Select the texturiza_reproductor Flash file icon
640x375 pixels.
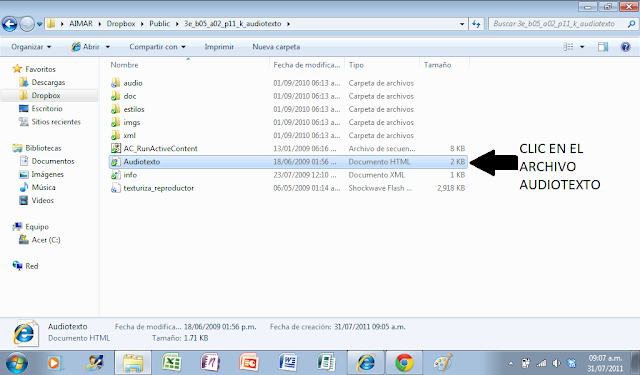pyautogui.click(x=116, y=188)
